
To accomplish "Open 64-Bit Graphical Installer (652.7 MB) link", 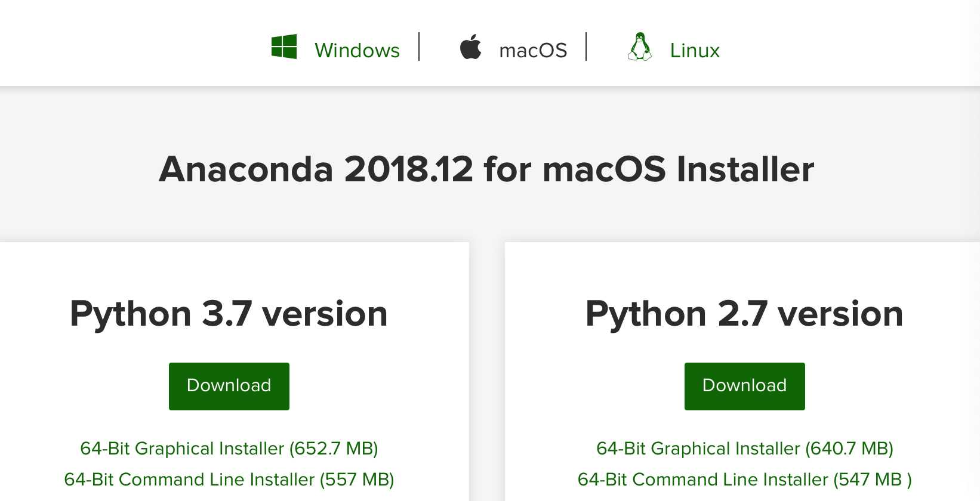I will [x=229, y=449].
